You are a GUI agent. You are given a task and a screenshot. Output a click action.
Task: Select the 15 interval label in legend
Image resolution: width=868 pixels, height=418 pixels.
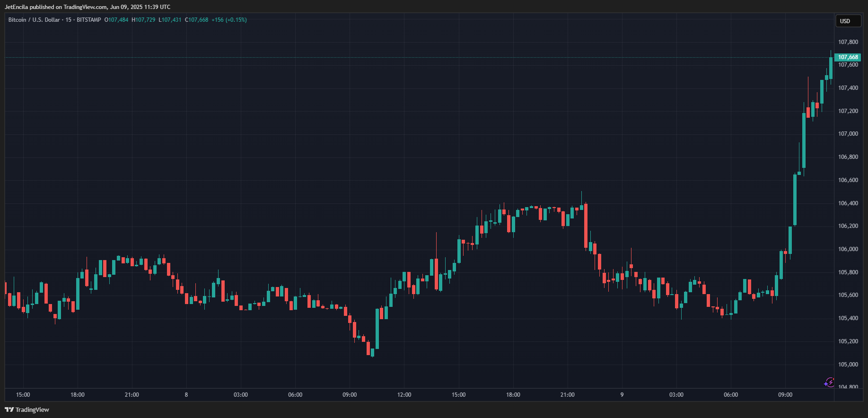[x=69, y=20]
